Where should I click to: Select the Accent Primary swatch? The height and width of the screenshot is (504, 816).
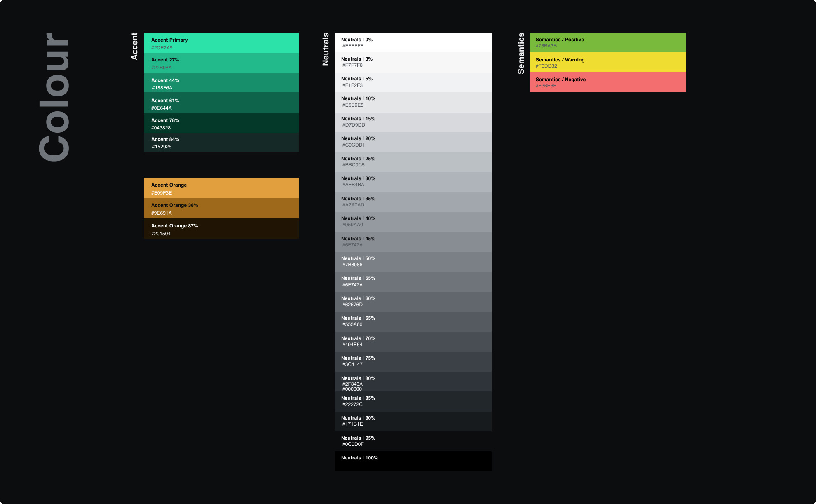point(221,43)
